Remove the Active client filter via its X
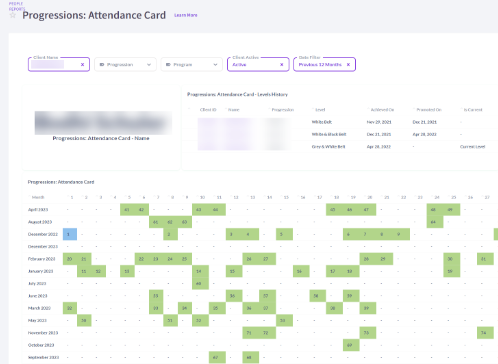This screenshot has width=498, height=364. tap(282, 65)
